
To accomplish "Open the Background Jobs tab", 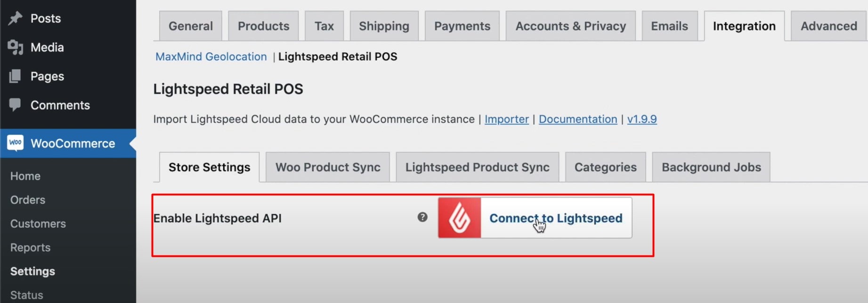I will pos(711,167).
